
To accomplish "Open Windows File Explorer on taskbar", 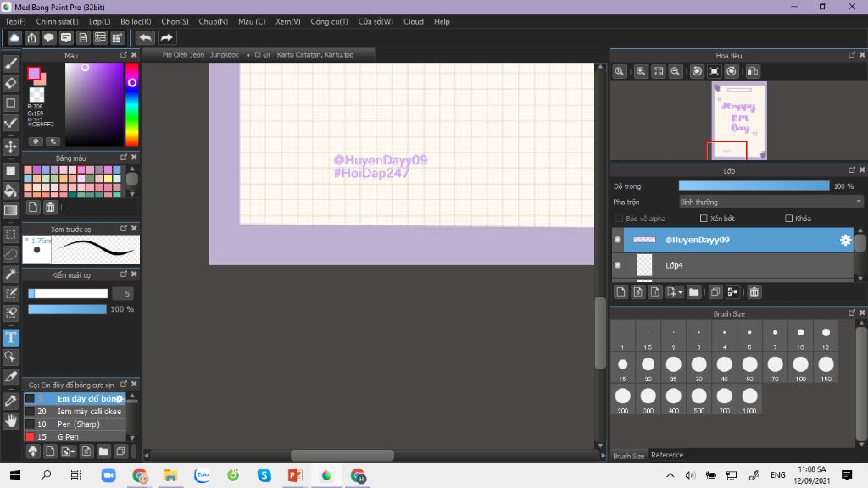I will [170, 475].
